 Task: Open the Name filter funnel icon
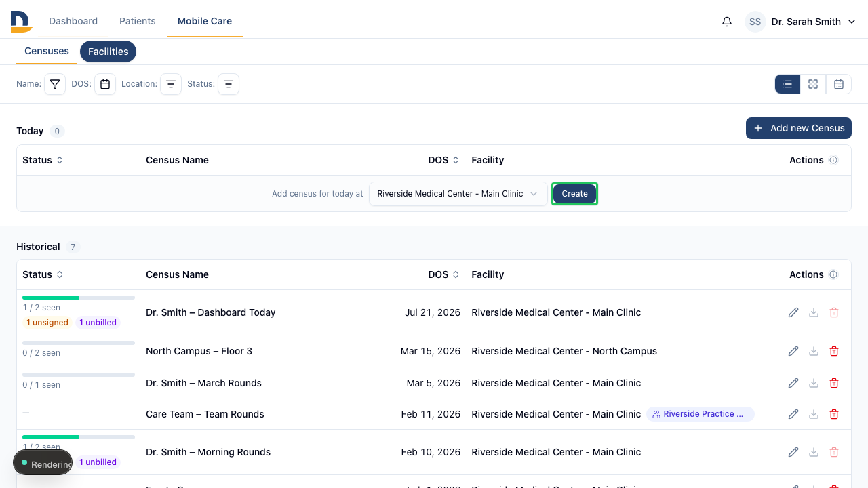click(x=55, y=84)
